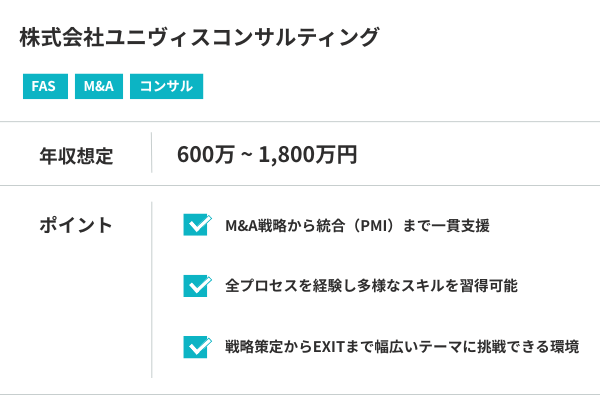Click the vertical divider next to 年収想定
This screenshot has height=420, width=600.
click(152, 153)
